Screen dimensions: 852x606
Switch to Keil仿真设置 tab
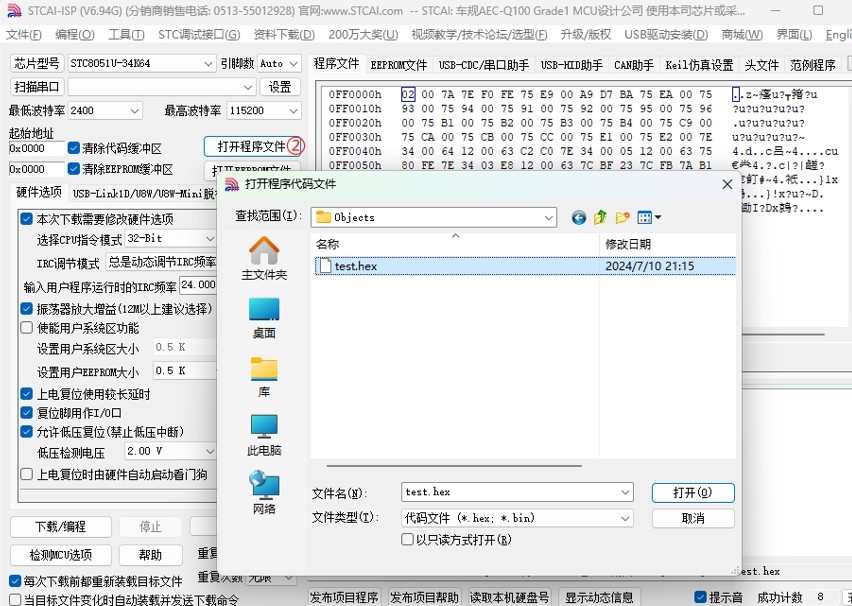(699, 65)
